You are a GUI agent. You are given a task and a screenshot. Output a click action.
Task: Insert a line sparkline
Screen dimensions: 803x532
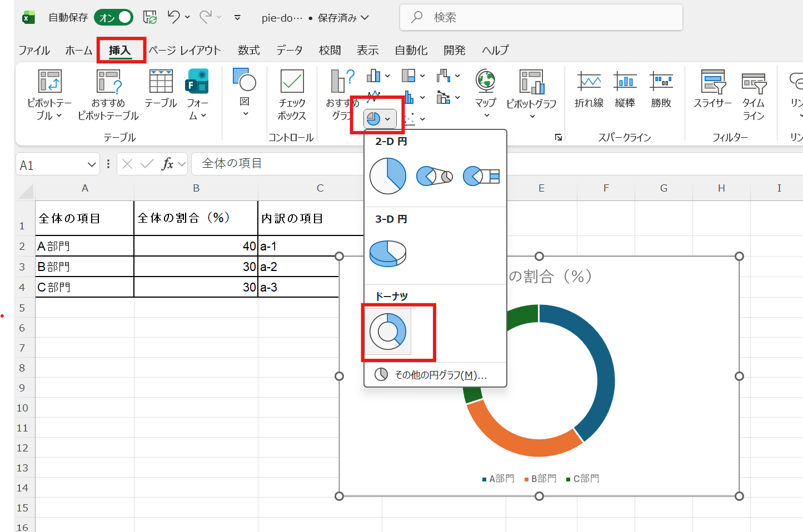click(x=588, y=89)
